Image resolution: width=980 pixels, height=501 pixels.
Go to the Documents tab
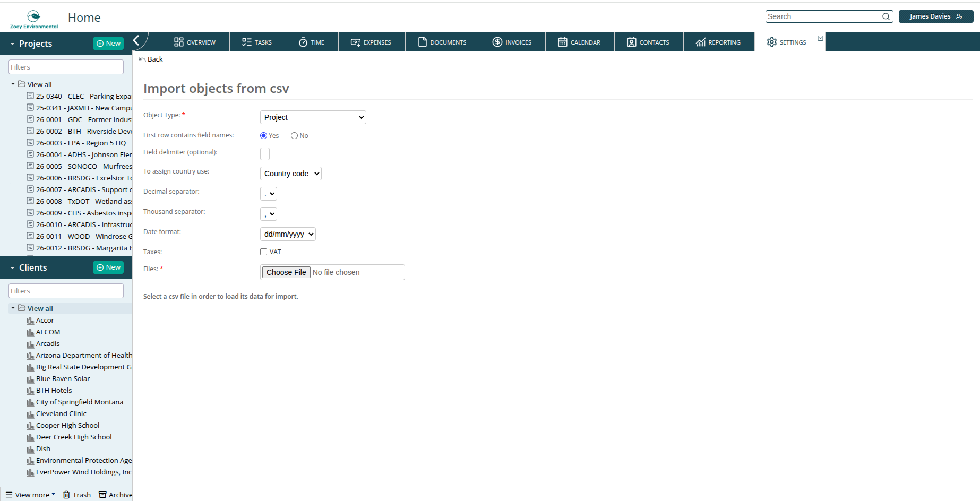click(x=442, y=42)
